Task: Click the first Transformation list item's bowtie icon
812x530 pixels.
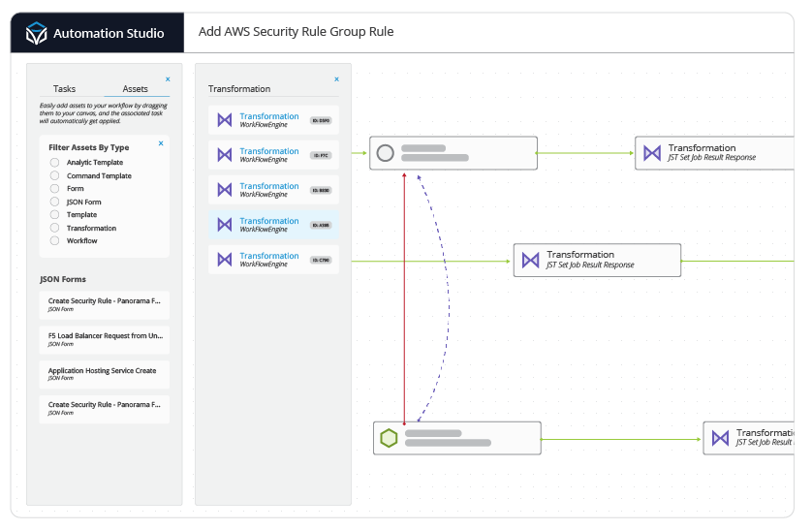Action: coord(224,120)
